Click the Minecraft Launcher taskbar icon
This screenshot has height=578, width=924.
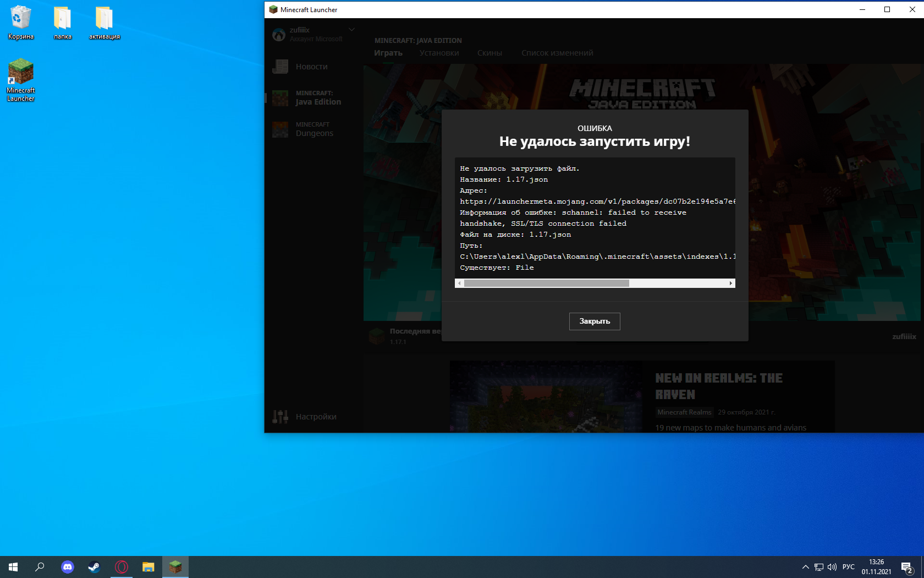click(175, 567)
